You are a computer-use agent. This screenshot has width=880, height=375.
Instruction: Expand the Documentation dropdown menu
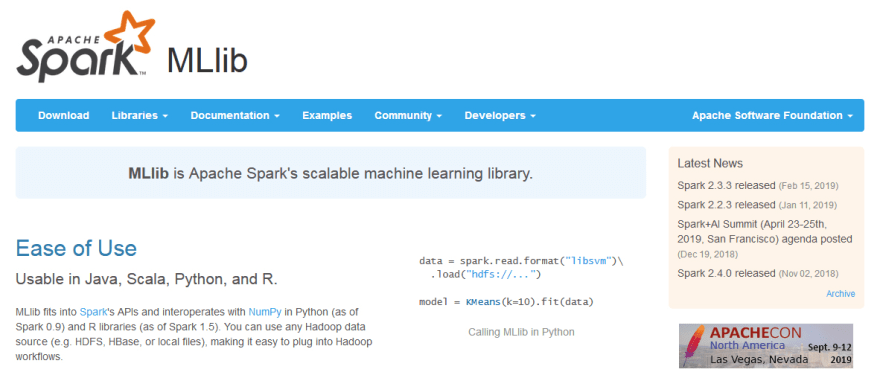click(x=235, y=116)
